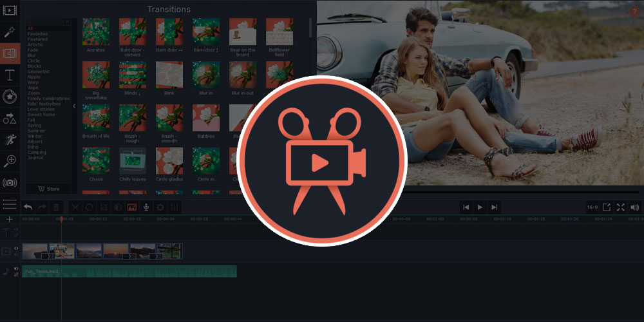Viewport: 644px width, 322px height.
Task: Open the Stickers star tab
Action: (x=10, y=97)
